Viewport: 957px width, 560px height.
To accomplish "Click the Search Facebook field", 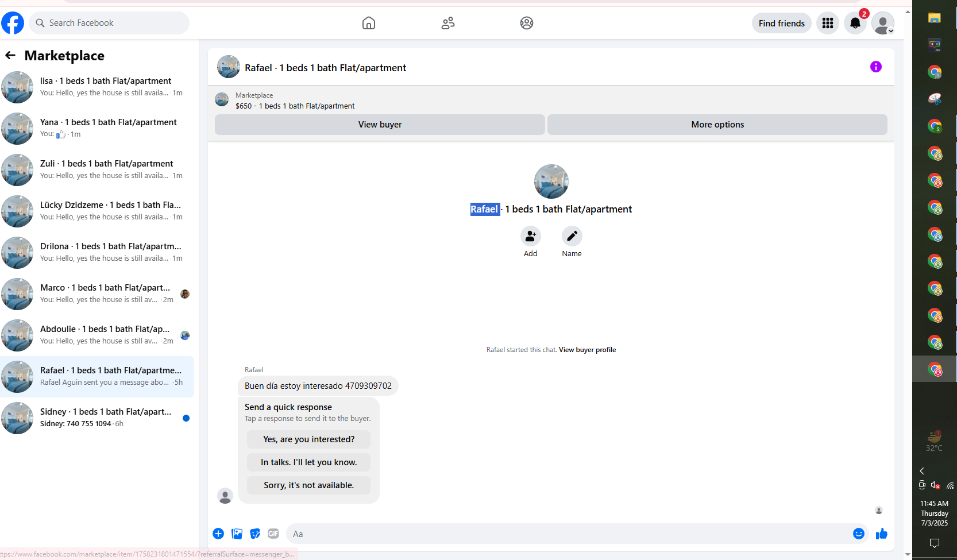I will [109, 23].
